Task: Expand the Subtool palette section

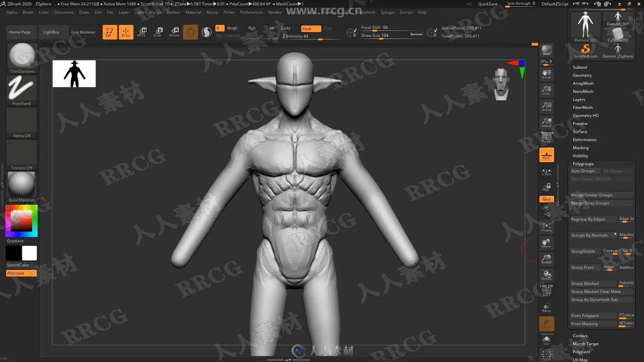Action: (x=580, y=67)
